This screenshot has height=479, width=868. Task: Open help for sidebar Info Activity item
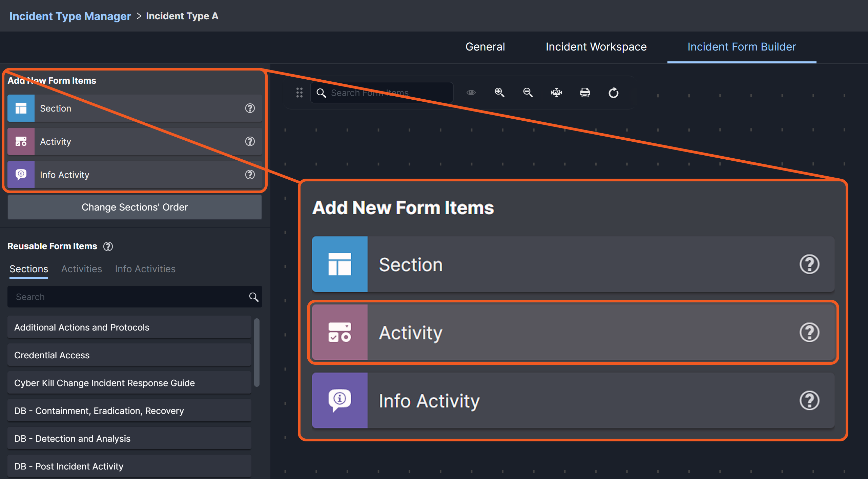pyautogui.click(x=250, y=175)
